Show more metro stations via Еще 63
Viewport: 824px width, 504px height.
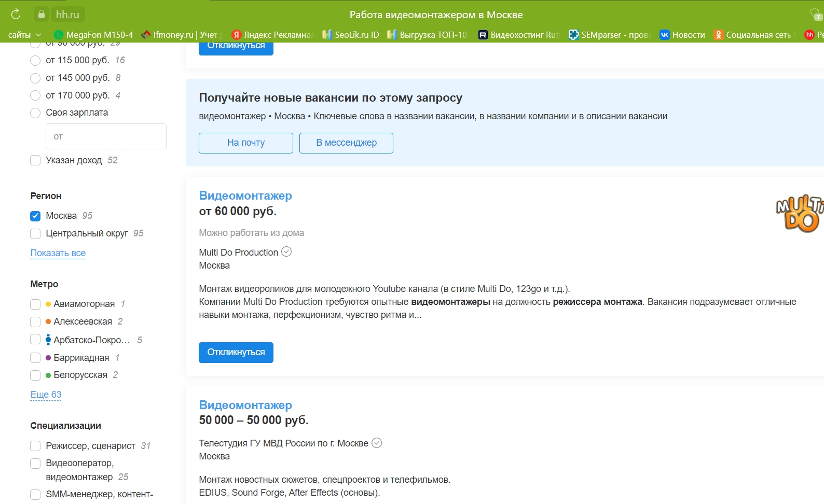[46, 395]
